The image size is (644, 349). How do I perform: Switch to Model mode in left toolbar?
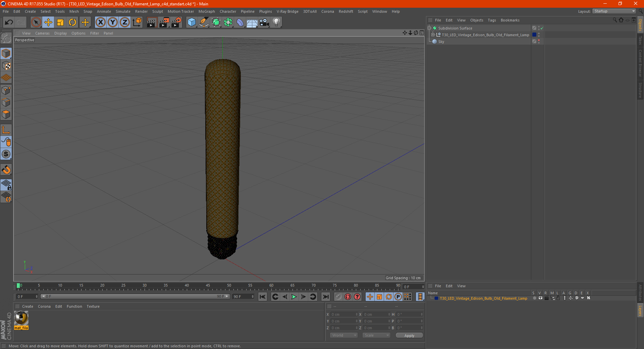[x=6, y=54]
